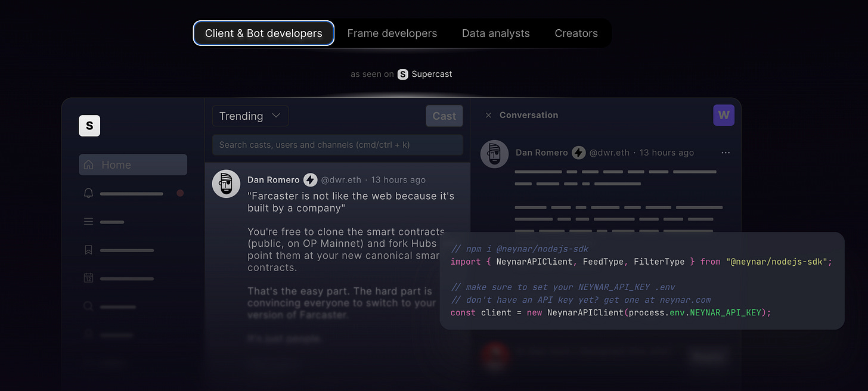
Task: Switch to Frame developers tab
Action: (x=392, y=33)
